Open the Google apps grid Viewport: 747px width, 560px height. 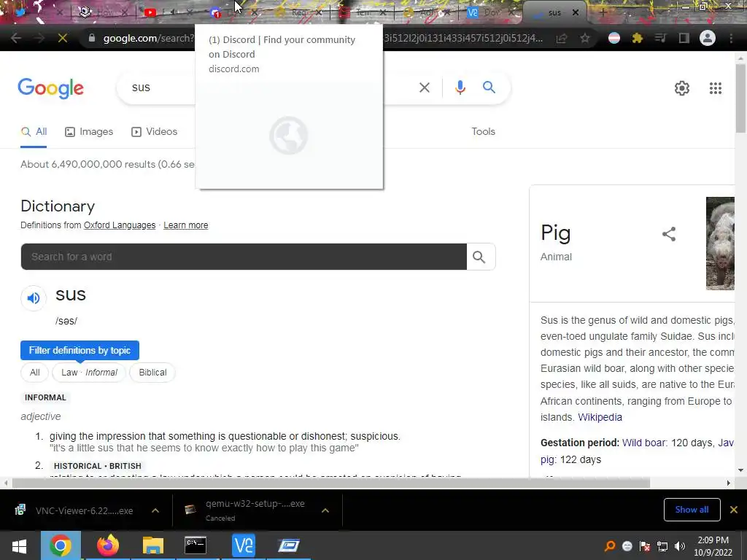(x=715, y=88)
